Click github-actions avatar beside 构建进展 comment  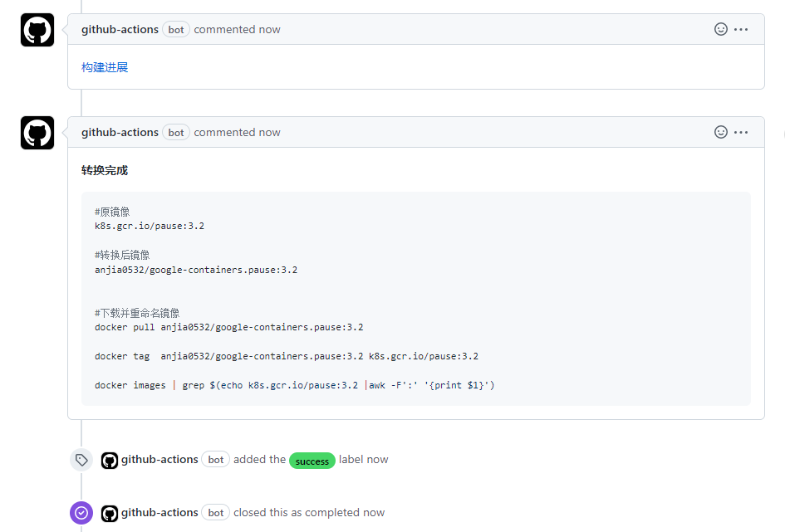coord(37,30)
